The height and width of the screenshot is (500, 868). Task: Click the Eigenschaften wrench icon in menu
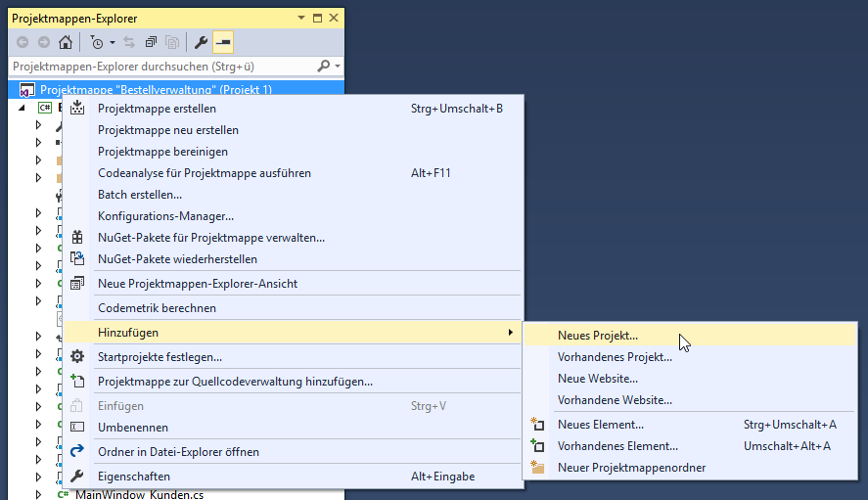(x=77, y=476)
